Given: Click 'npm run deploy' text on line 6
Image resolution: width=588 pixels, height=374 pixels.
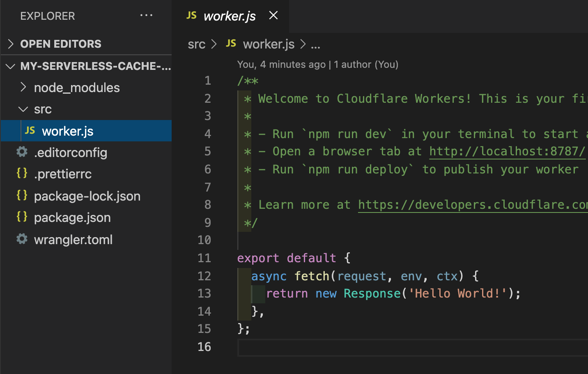Looking at the screenshot, I should click(x=358, y=169).
